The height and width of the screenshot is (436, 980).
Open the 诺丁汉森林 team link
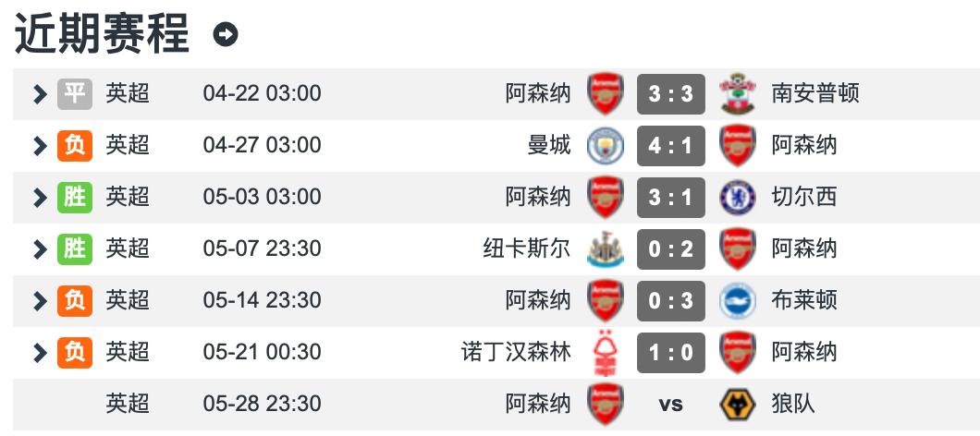[516, 352]
